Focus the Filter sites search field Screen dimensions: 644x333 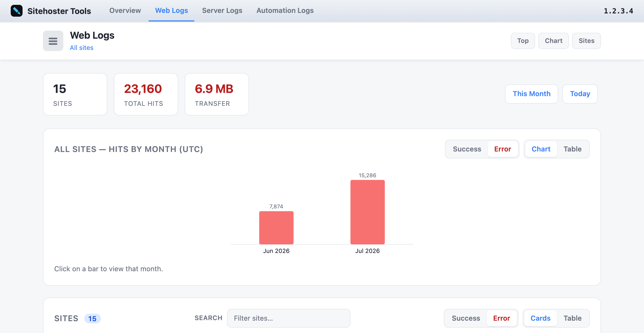[x=289, y=318]
